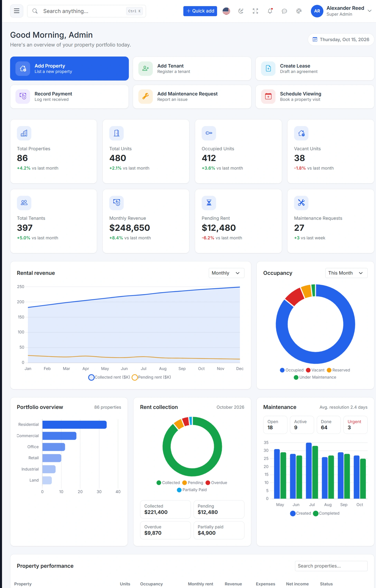376x588 pixels.
Task: Enter fullscreen with the expand icon
Action: (x=255, y=11)
